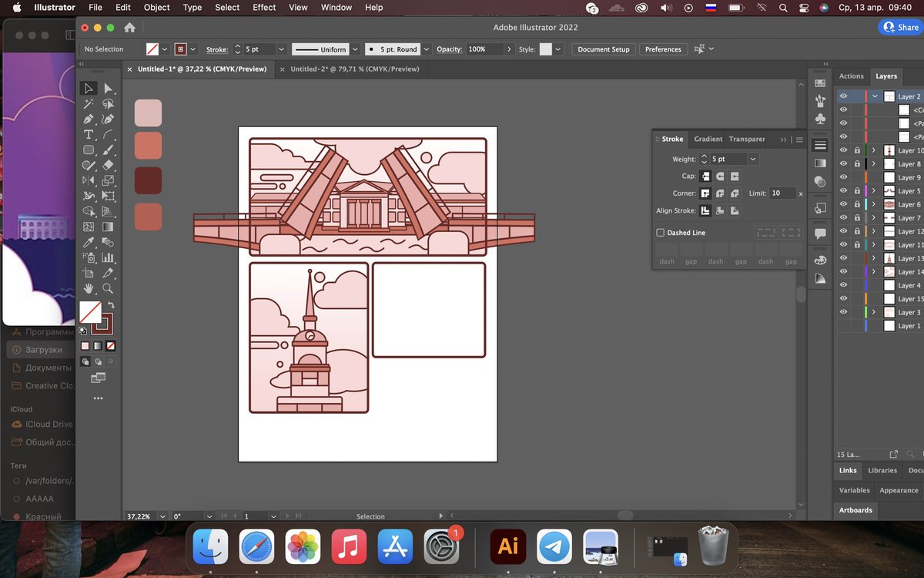Image resolution: width=924 pixels, height=578 pixels.
Task: Select the Blend tool
Action: [x=108, y=242]
